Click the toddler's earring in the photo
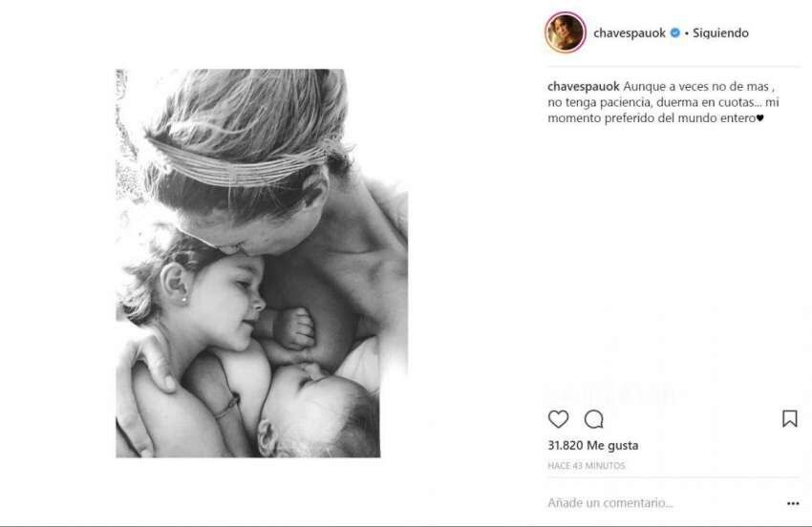Screen dimensions: 812x527 183,299
